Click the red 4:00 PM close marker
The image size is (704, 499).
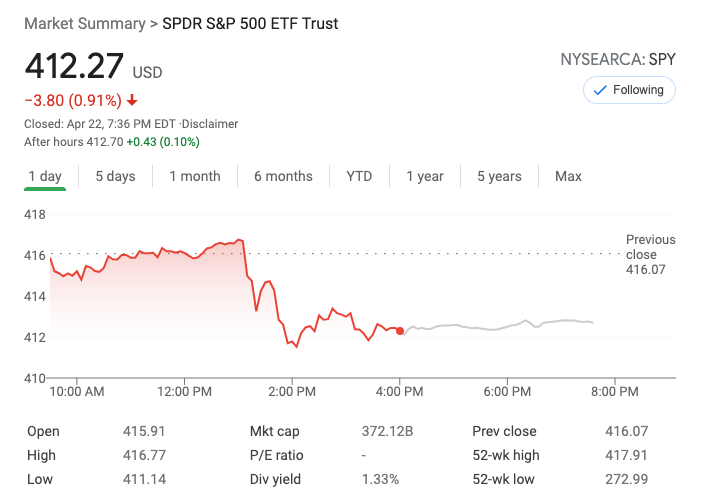click(x=400, y=331)
